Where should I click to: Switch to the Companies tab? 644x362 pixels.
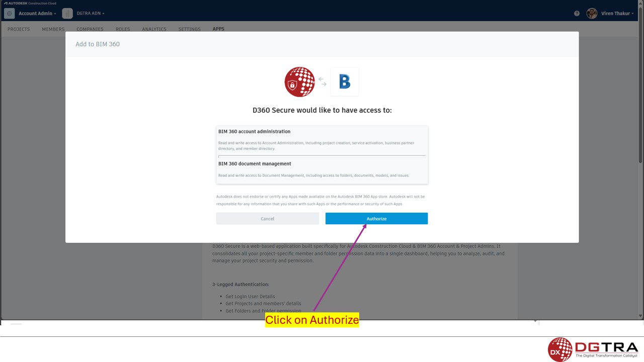[90, 29]
